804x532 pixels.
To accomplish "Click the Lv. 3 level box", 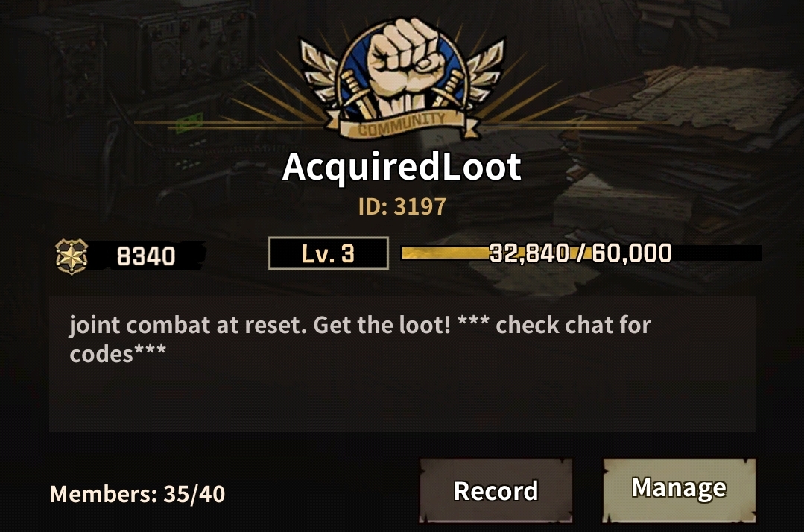I will pos(328,253).
